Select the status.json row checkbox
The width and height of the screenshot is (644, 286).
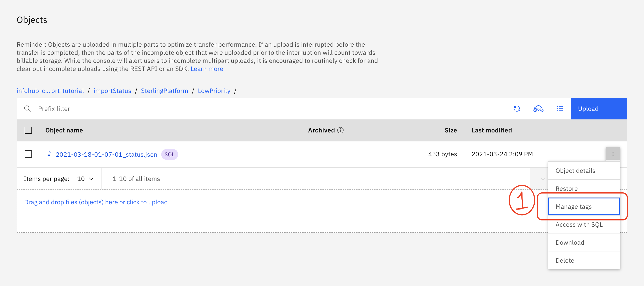(28, 154)
